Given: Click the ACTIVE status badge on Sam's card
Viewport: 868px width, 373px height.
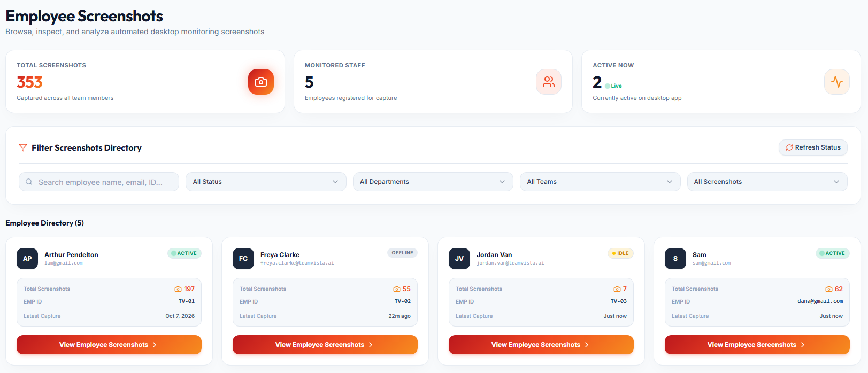Looking at the screenshot, I should [833, 253].
